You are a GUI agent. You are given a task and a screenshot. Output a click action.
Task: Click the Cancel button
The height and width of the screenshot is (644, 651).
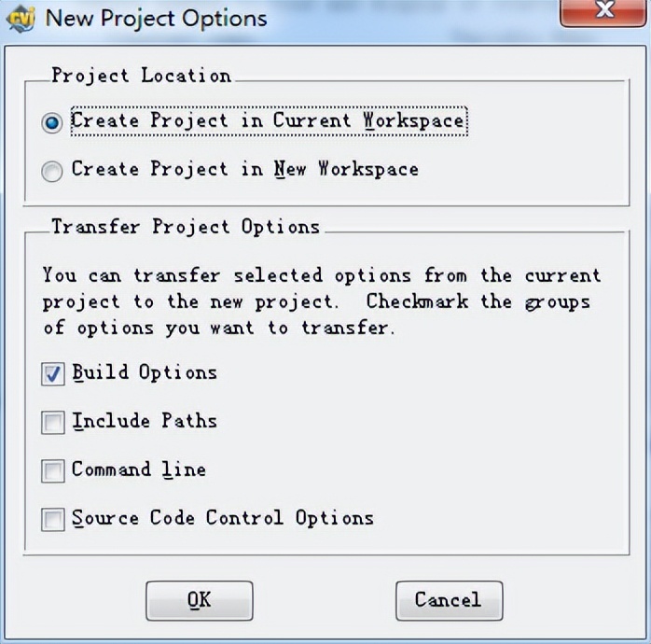tap(449, 600)
